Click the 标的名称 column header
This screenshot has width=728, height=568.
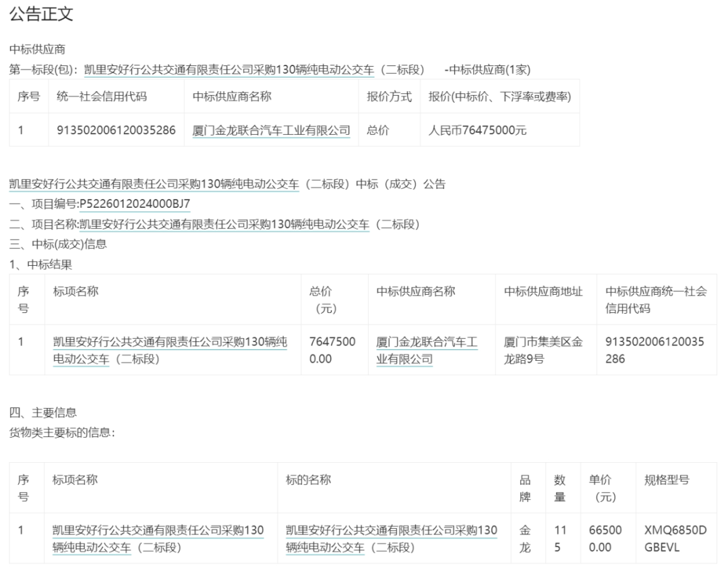(x=308, y=480)
